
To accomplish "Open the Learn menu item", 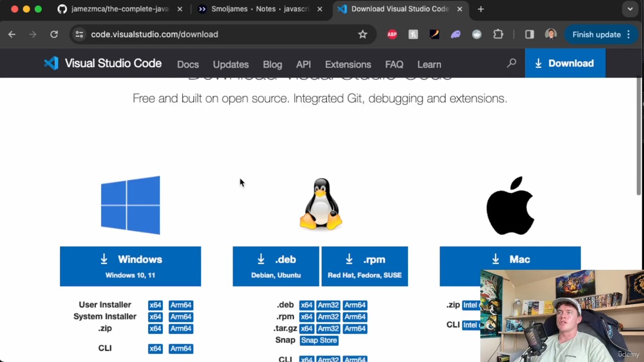I will click(x=429, y=64).
